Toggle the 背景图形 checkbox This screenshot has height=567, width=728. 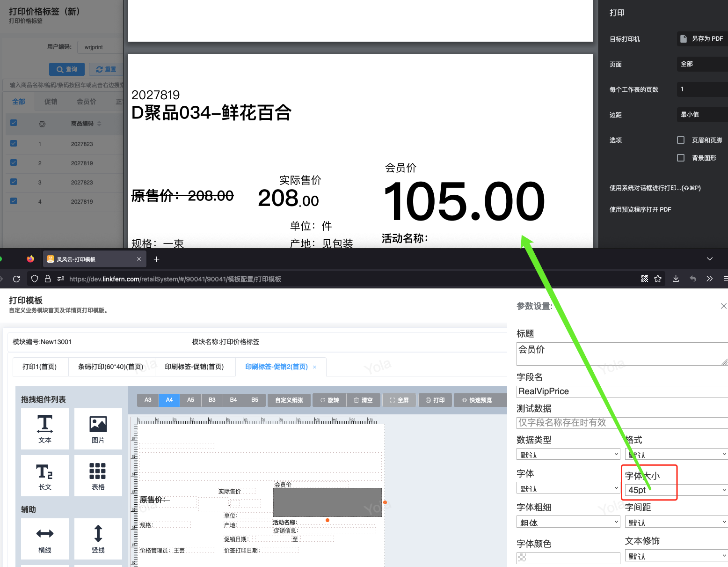(x=681, y=158)
